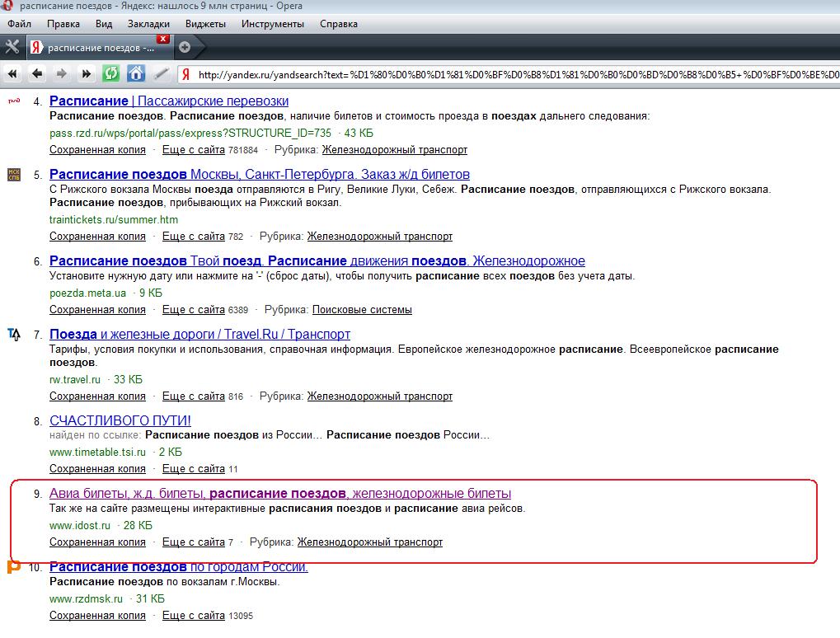Open result Авиа билеты, ж.д. билеты

point(280,494)
